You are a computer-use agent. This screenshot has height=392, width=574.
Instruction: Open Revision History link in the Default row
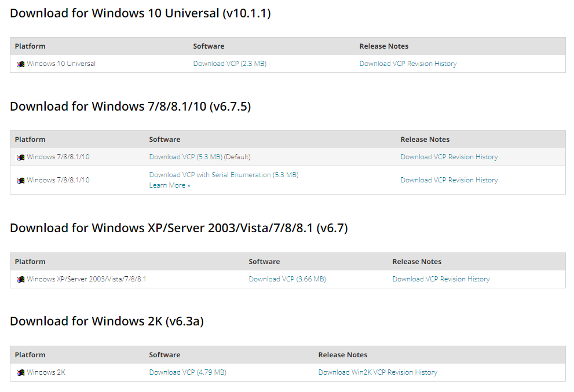[x=449, y=157]
